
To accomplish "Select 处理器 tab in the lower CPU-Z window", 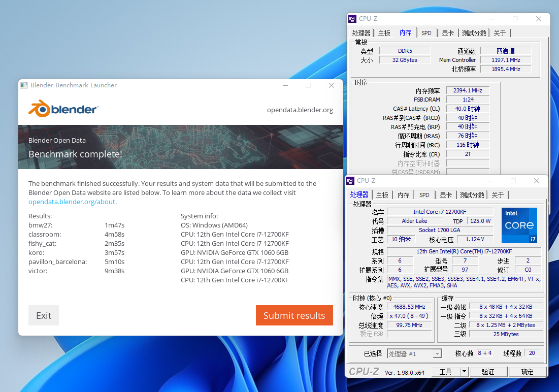I will [359, 195].
